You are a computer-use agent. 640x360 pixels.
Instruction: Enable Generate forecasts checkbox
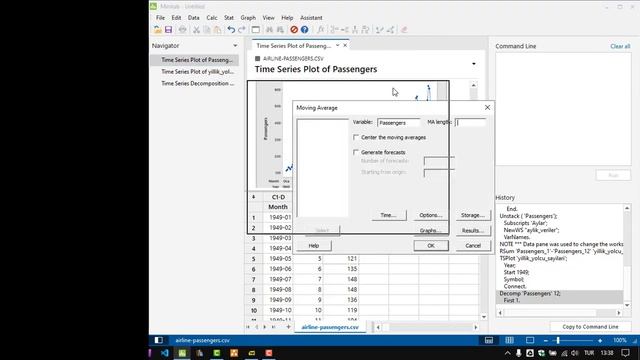[356, 152]
